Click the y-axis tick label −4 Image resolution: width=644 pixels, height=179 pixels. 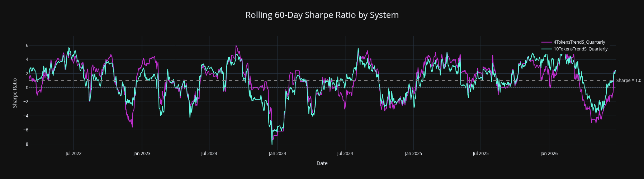pyautogui.click(x=25, y=116)
